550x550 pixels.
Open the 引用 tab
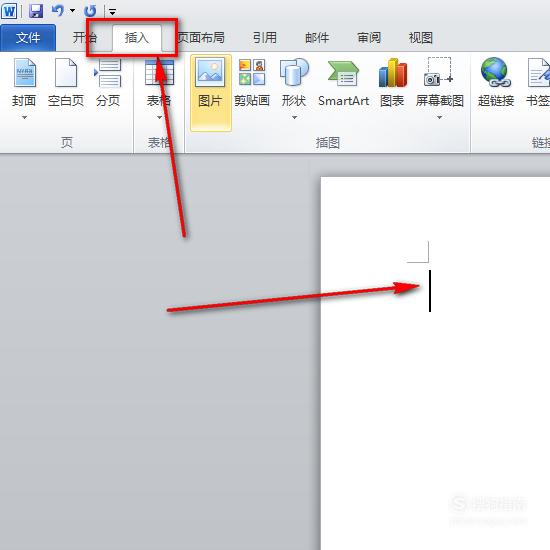point(265,38)
